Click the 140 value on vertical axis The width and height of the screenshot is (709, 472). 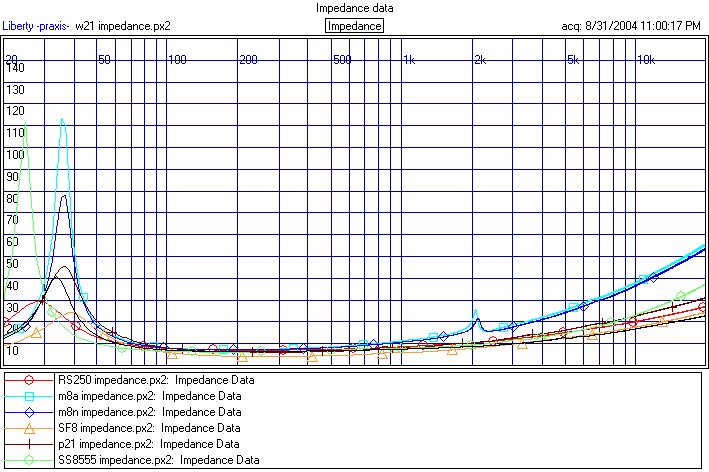click(x=15, y=68)
